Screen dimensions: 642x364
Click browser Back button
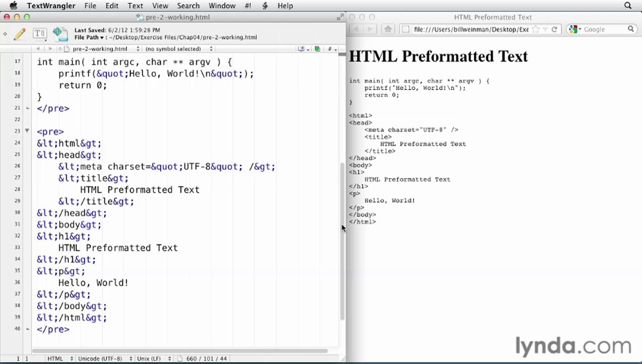click(355, 29)
